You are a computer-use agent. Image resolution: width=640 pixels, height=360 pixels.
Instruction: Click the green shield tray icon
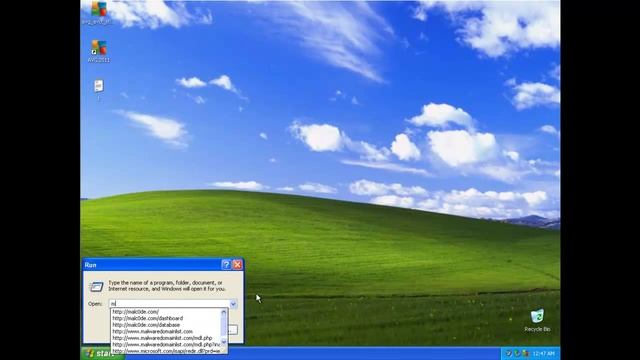click(x=517, y=353)
